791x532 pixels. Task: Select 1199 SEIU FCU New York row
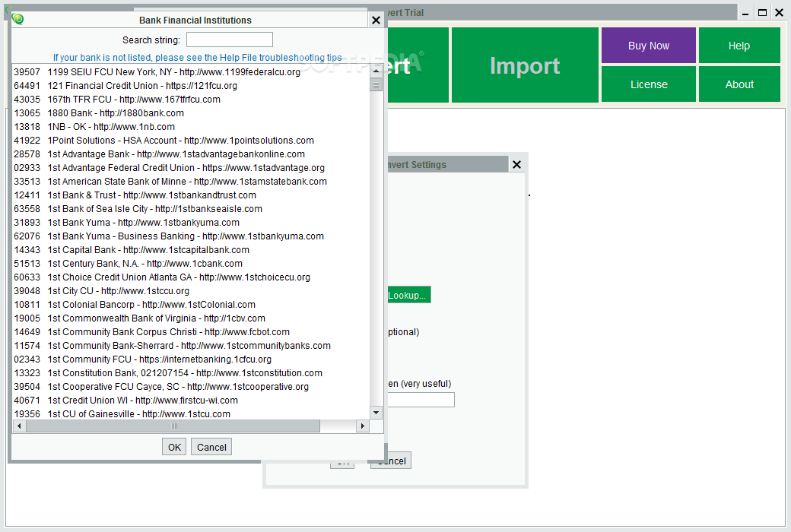coord(191,71)
